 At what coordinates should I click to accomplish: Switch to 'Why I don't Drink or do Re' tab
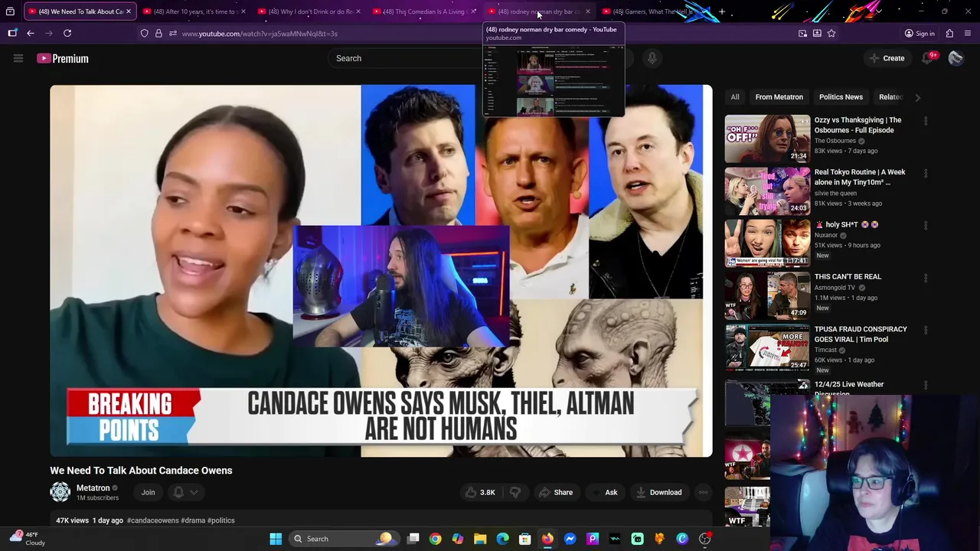[305, 11]
